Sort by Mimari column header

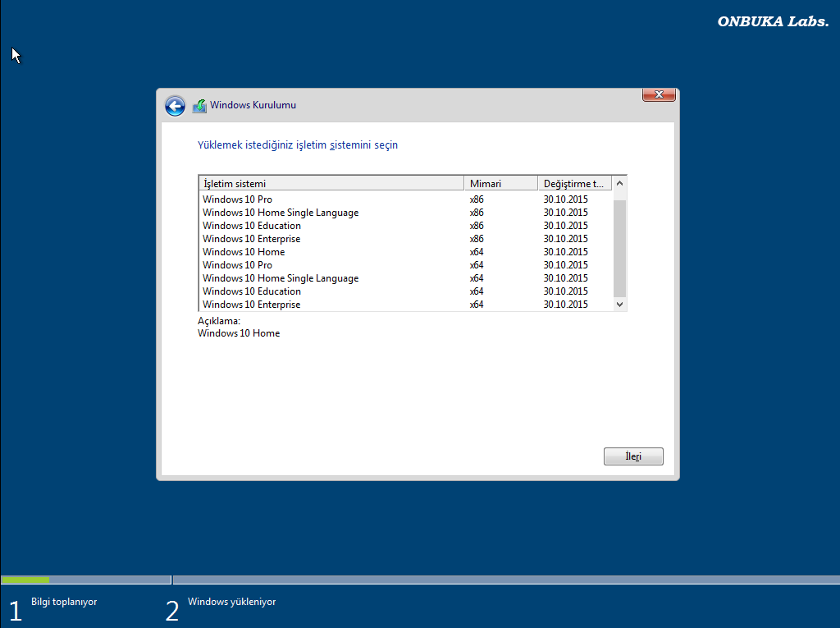(x=501, y=183)
